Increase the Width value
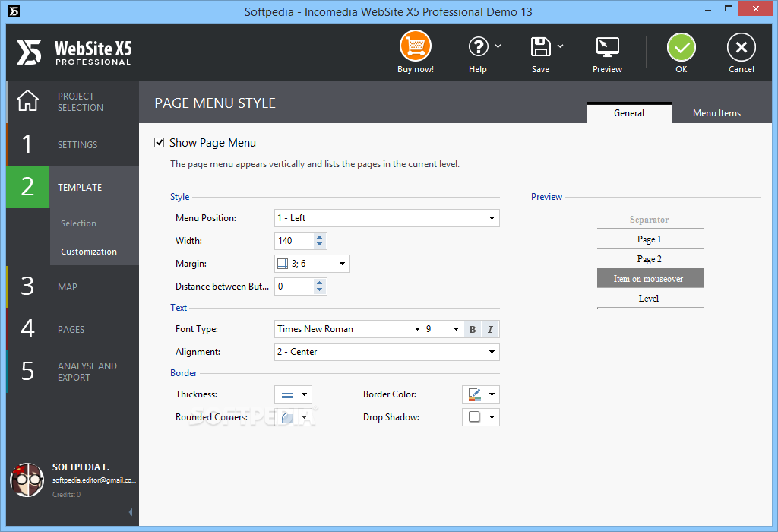Image resolution: width=778 pixels, height=532 pixels. tap(320, 236)
